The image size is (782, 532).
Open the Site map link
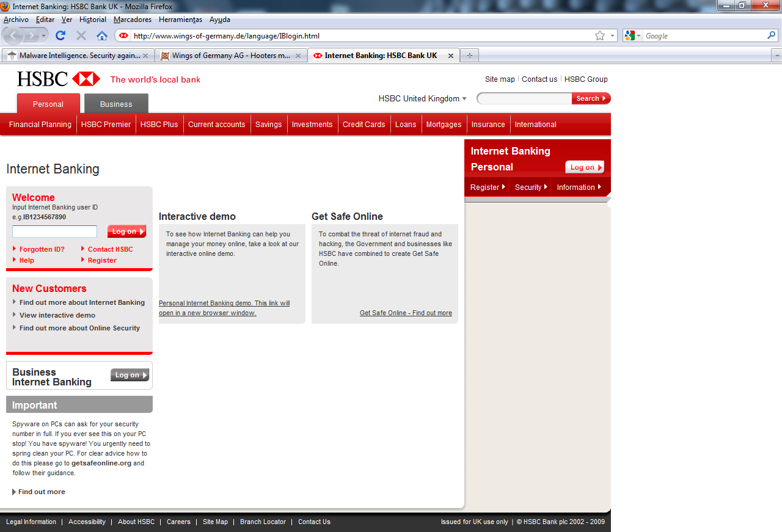pyautogui.click(x=500, y=79)
